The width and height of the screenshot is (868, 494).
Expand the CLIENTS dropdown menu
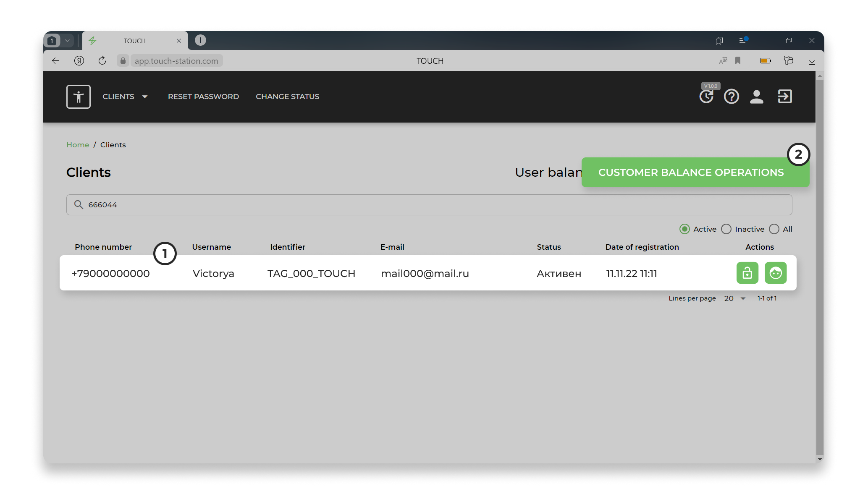pos(125,97)
